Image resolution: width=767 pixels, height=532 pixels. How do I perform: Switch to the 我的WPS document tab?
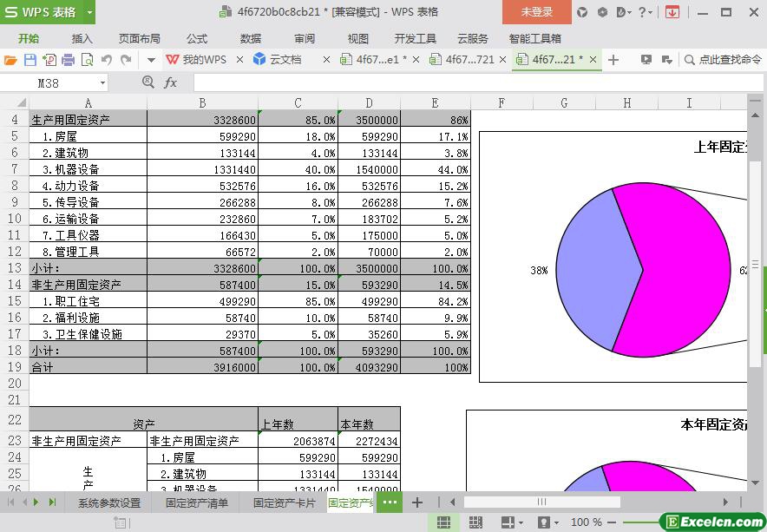tap(197, 60)
